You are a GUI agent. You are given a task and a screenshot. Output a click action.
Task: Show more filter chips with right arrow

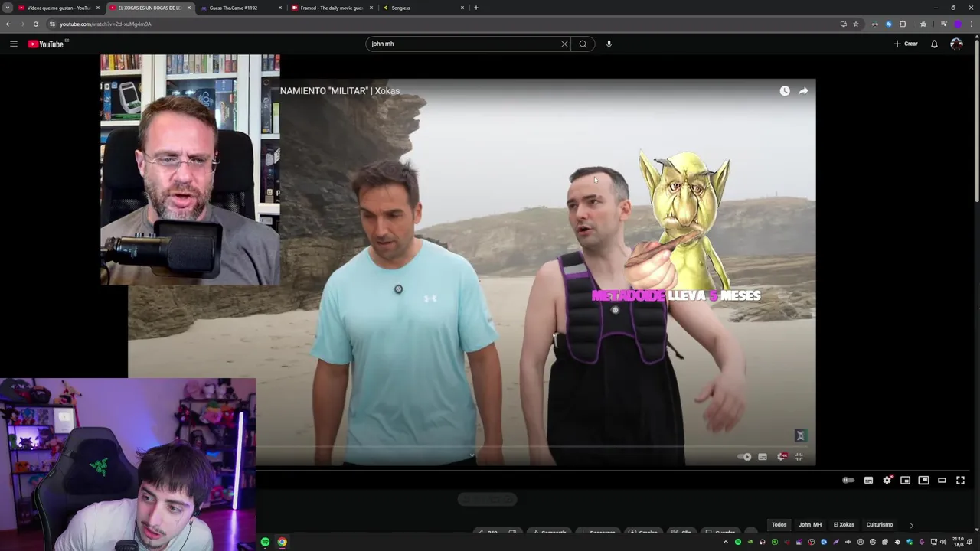[911, 525]
